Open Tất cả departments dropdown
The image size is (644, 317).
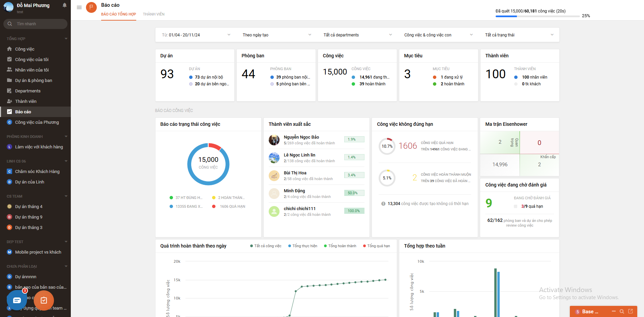[x=357, y=35]
